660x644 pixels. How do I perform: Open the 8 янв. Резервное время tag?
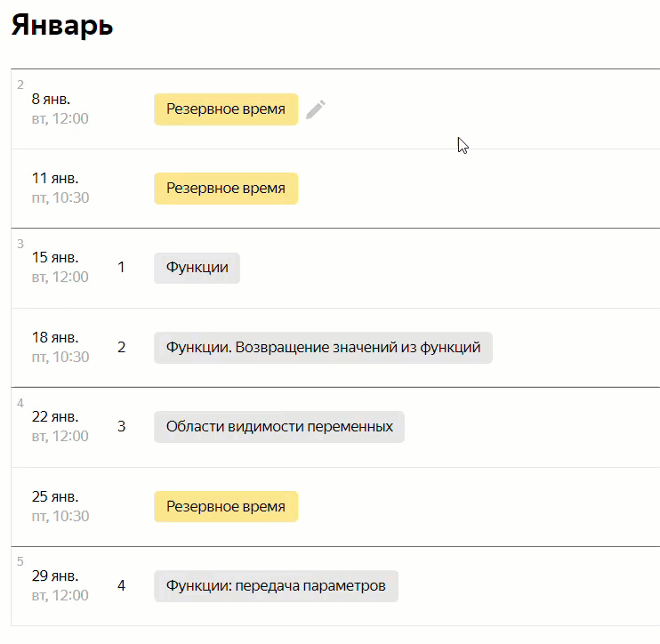[x=226, y=109]
